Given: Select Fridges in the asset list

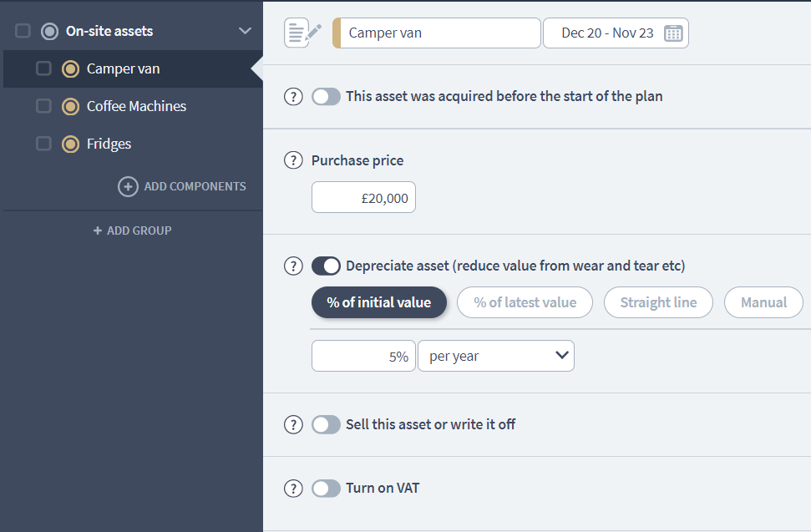Looking at the screenshot, I should (x=109, y=144).
